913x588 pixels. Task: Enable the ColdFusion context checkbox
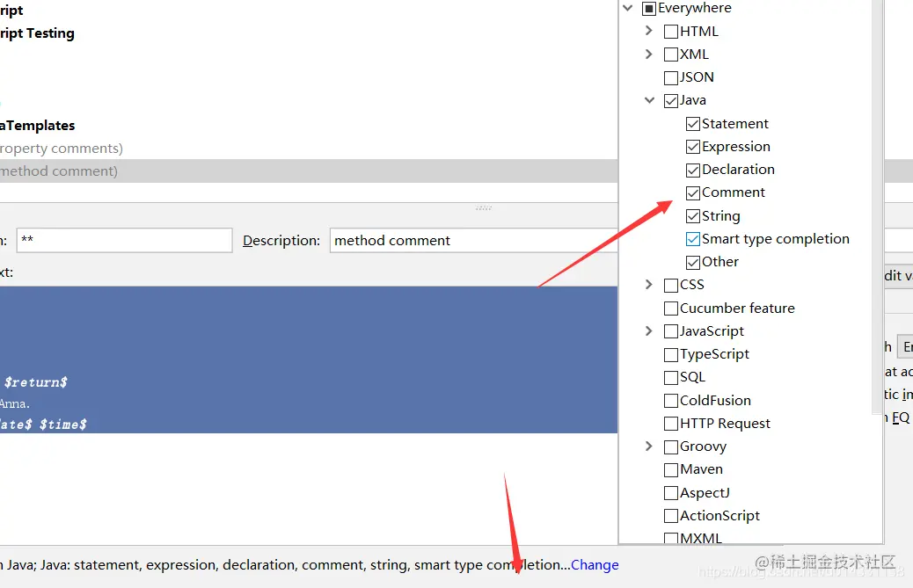point(671,401)
